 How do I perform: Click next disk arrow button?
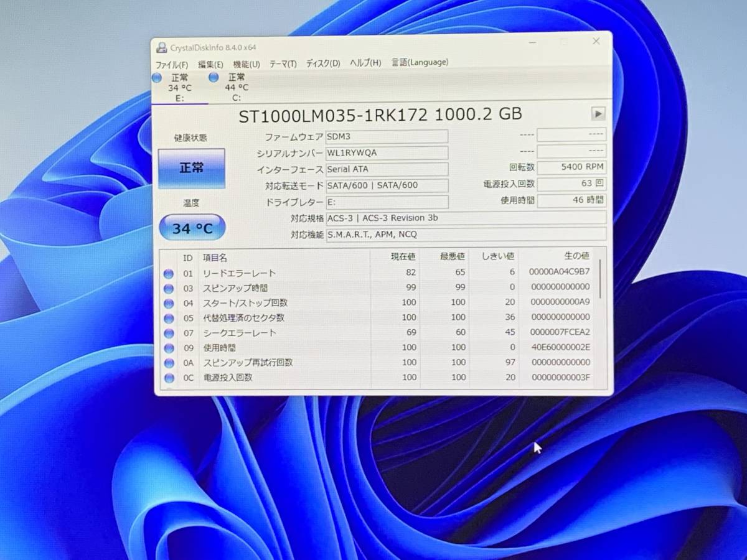[x=598, y=113]
